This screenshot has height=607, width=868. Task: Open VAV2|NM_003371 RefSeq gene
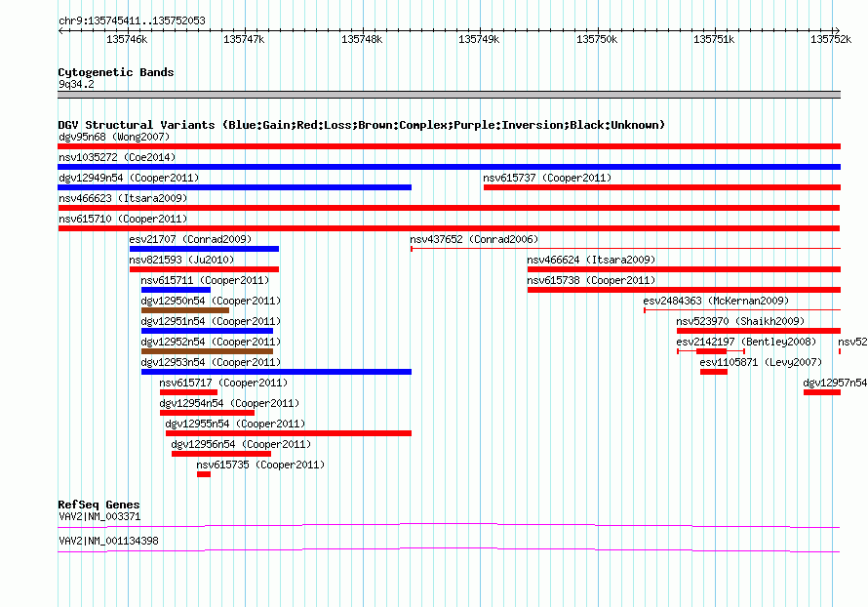click(99, 516)
